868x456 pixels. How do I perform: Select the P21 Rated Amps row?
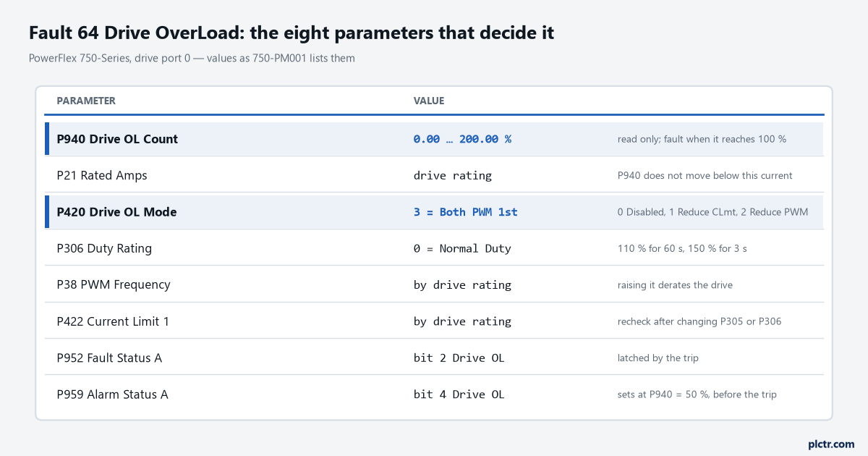434,175
